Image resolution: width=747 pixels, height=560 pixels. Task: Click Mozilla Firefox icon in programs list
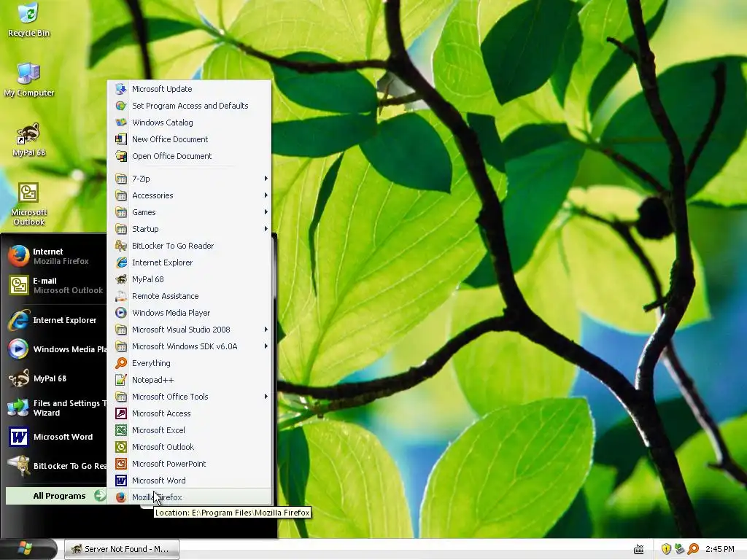(x=121, y=497)
